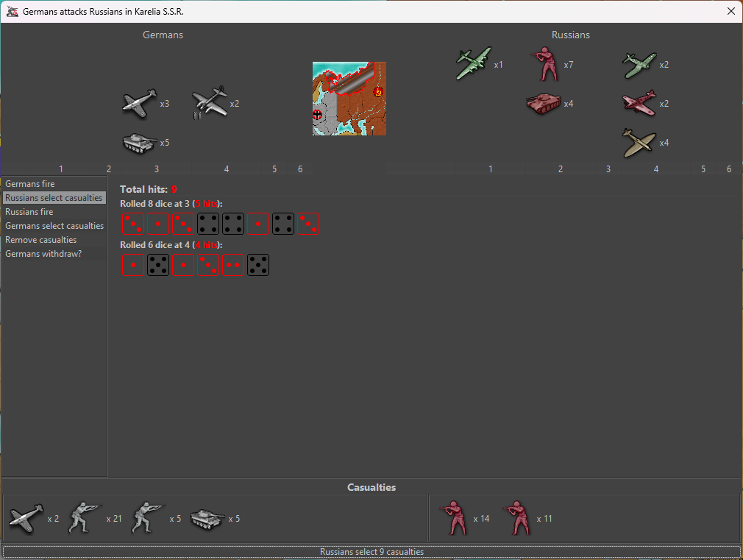Image resolution: width=743 pixels, height=560 pixels.
Task: Select the Russian infantry unit x7
Action: pos(545,65)
